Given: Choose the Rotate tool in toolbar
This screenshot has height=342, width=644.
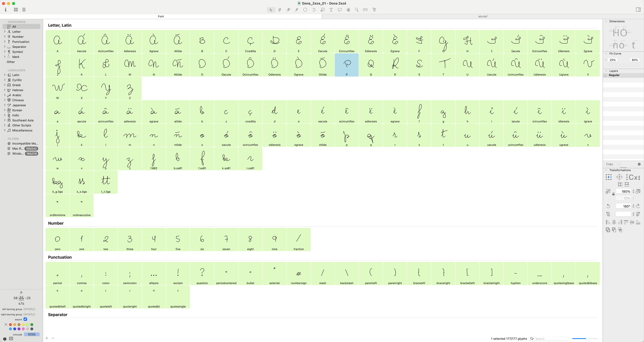Looking at the screenshot, I should 314,10.
